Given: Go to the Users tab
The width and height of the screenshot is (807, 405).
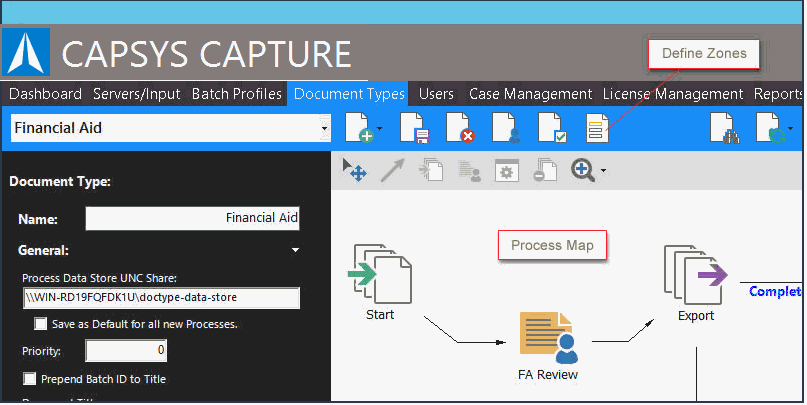Looking at the screenshot, I should tap(436, 94).
